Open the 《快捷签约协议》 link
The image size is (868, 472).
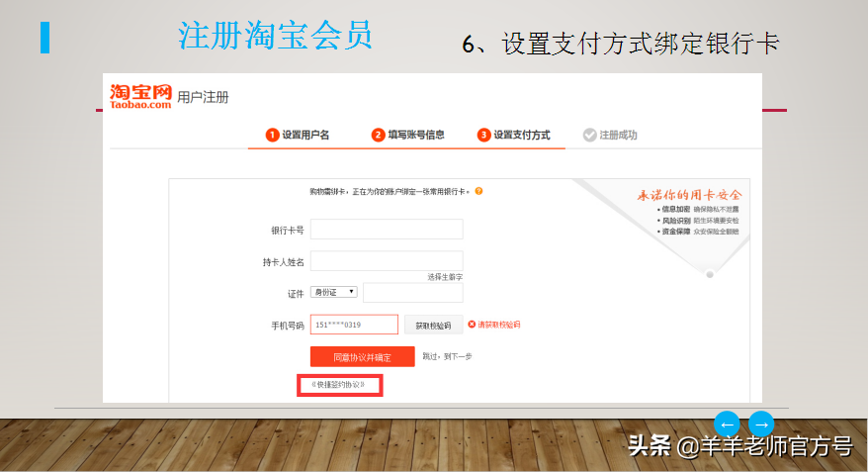click(338, 385)
